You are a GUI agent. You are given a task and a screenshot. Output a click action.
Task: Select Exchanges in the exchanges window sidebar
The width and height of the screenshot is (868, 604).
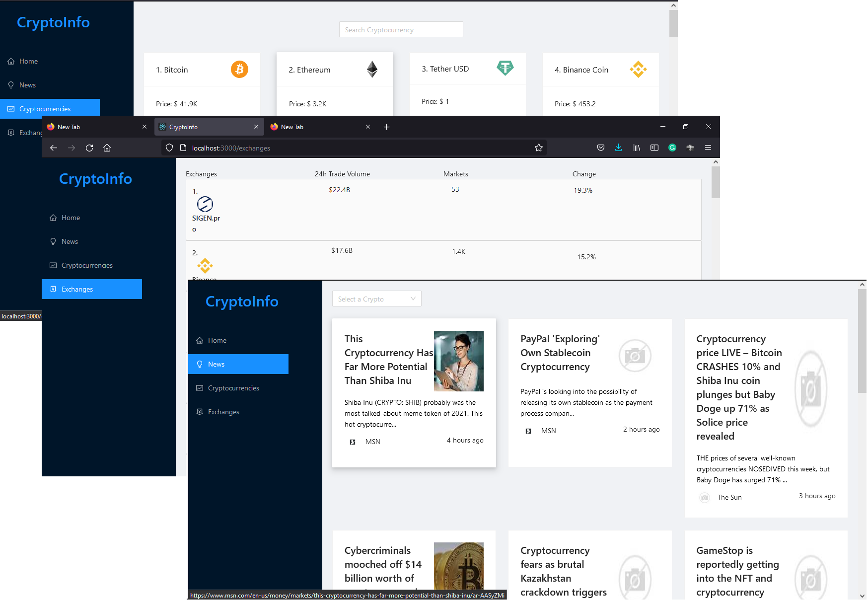(x=92, y=289)
